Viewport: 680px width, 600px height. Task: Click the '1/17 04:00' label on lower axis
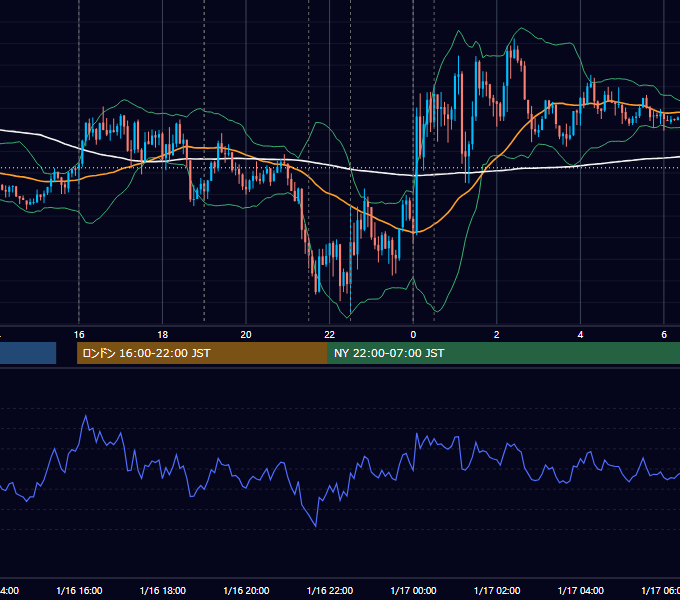click(581, 591)
